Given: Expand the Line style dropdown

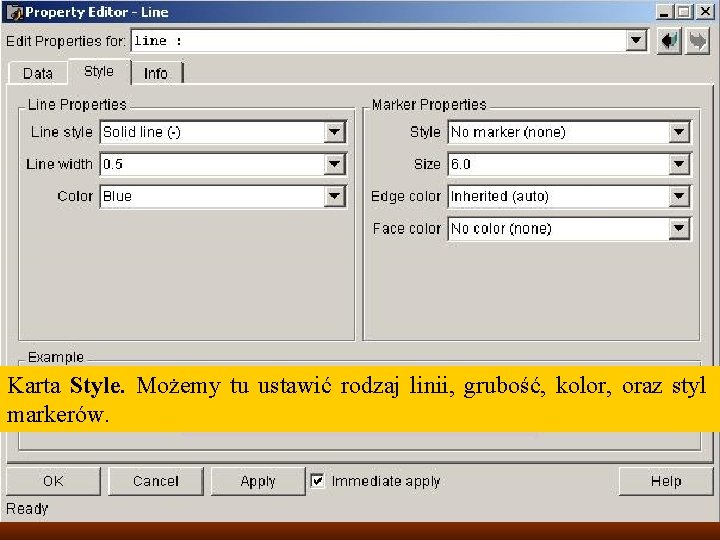Looking at the screenshot, I should [x=334, y=132].
